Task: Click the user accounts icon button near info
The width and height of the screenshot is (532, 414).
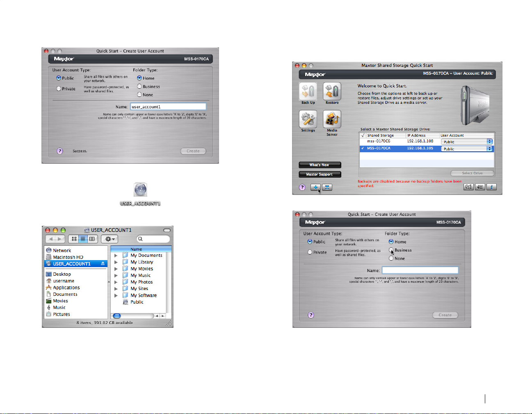Action: (x=468, y=187)
